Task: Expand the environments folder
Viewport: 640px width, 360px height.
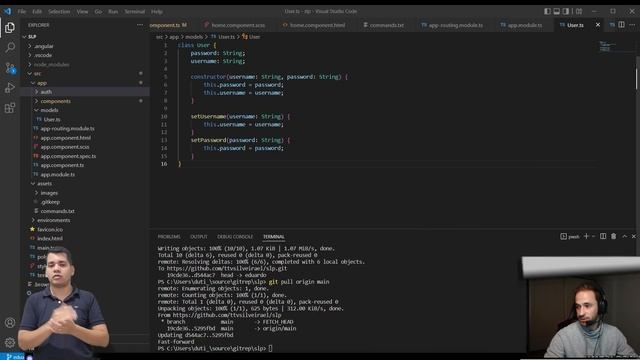Action: [x=85, y=220]
